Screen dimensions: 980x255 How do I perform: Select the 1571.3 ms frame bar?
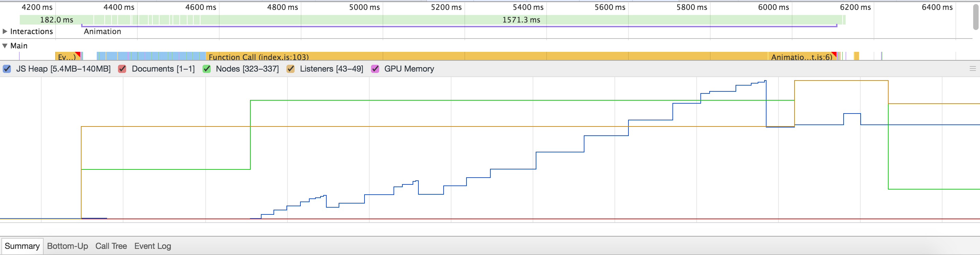point(521,20)
